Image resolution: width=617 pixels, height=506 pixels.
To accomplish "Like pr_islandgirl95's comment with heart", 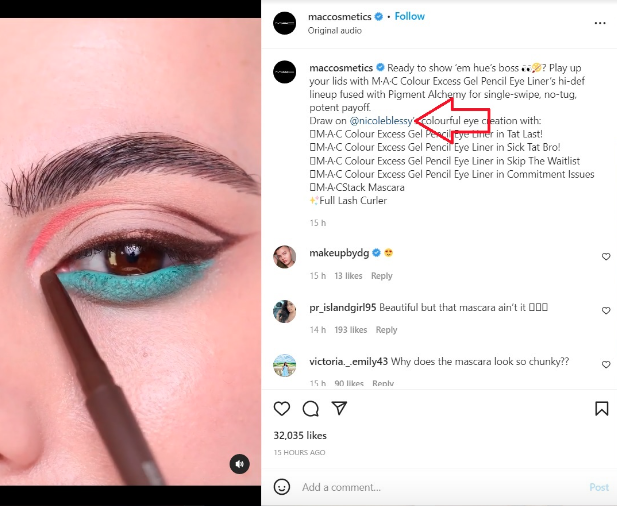I will [x=606, y=310].
